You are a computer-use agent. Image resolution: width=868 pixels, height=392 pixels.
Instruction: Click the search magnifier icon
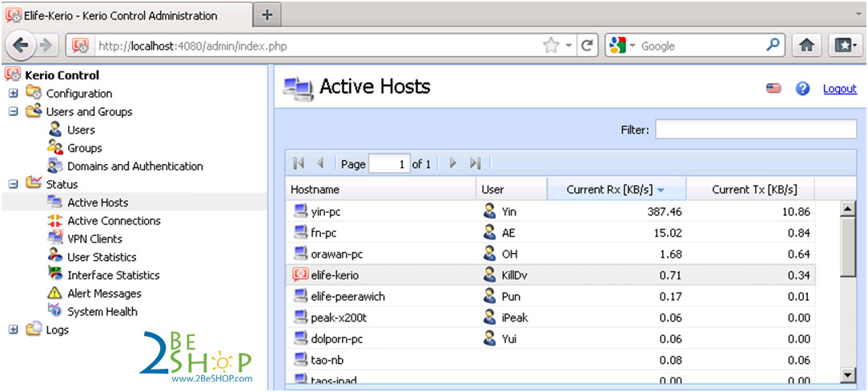(x=772, y=46)
